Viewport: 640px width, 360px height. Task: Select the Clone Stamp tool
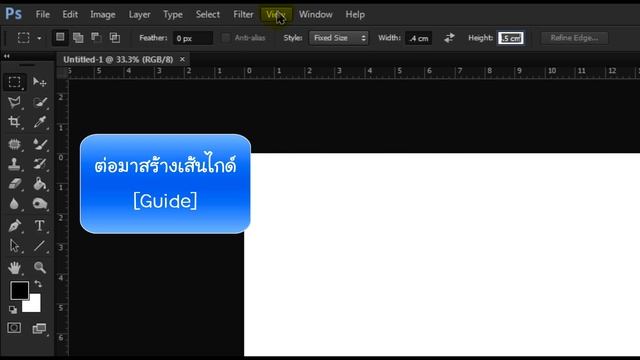15,164
